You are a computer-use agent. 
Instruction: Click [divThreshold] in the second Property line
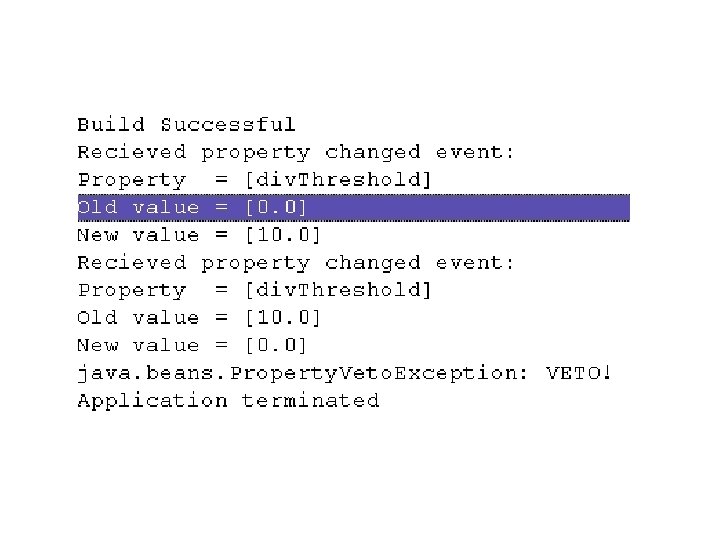point(338,290)
